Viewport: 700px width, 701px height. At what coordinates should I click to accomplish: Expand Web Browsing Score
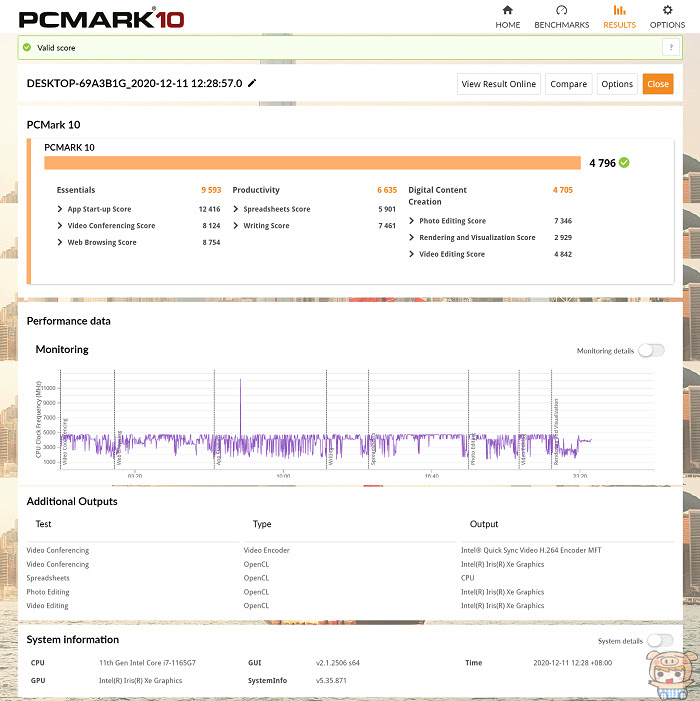[x=60, y=242]
